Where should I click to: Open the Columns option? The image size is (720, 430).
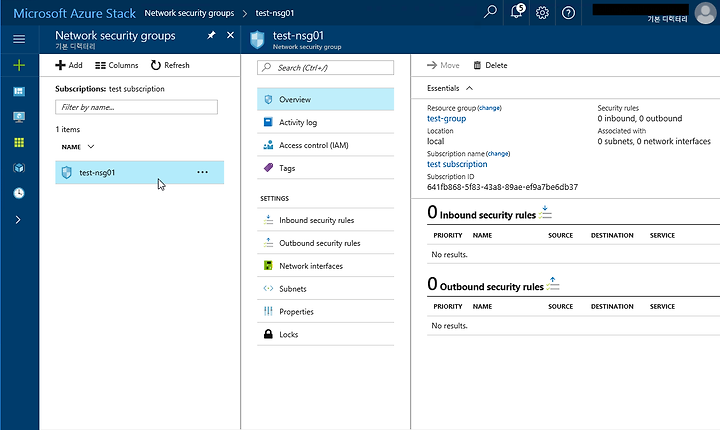coord(117,65)
